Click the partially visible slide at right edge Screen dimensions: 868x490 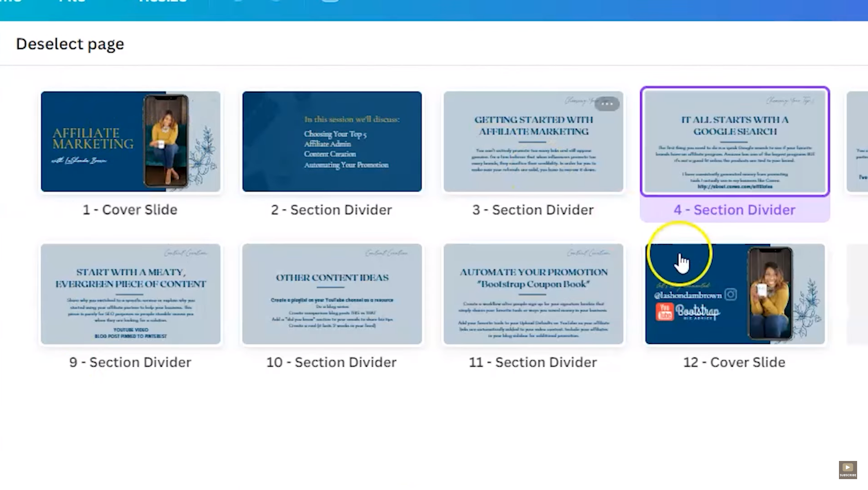click(858, 142)
